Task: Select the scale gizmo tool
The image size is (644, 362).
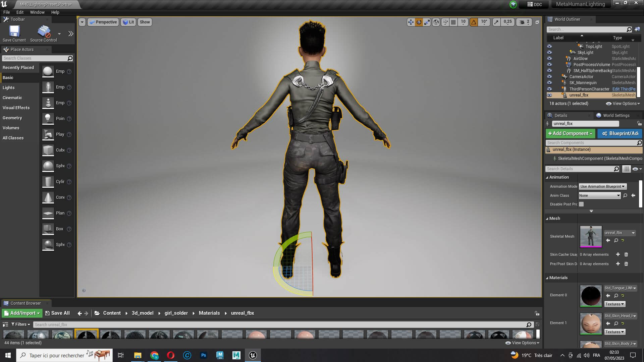Action: (427, 22)
